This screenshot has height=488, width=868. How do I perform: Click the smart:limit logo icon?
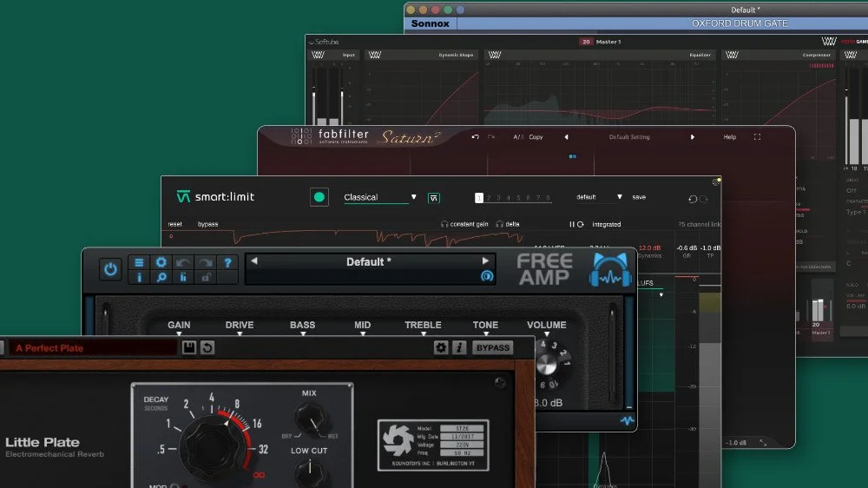pos(183,196)
